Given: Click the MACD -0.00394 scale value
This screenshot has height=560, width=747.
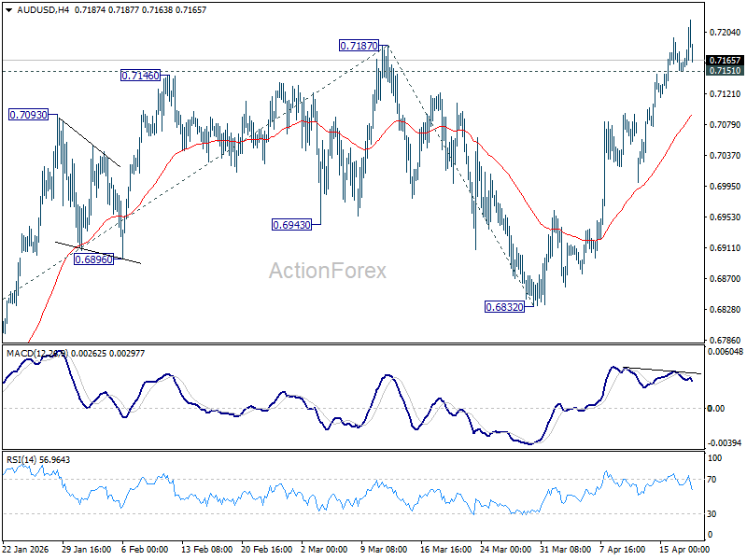Looking at the screenshot, I should tap(725, 442).
